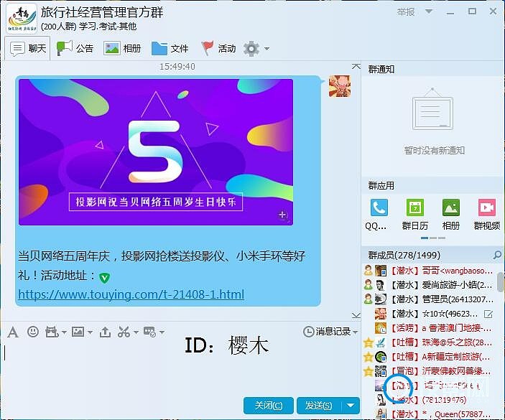Click the upload file icon
Viewport: 505px width, 420px height.
pyautogui.click(x=105, y=332)
